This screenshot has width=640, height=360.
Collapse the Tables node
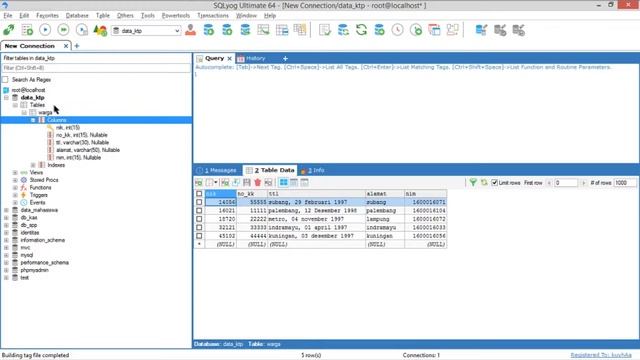coord(15,105)
